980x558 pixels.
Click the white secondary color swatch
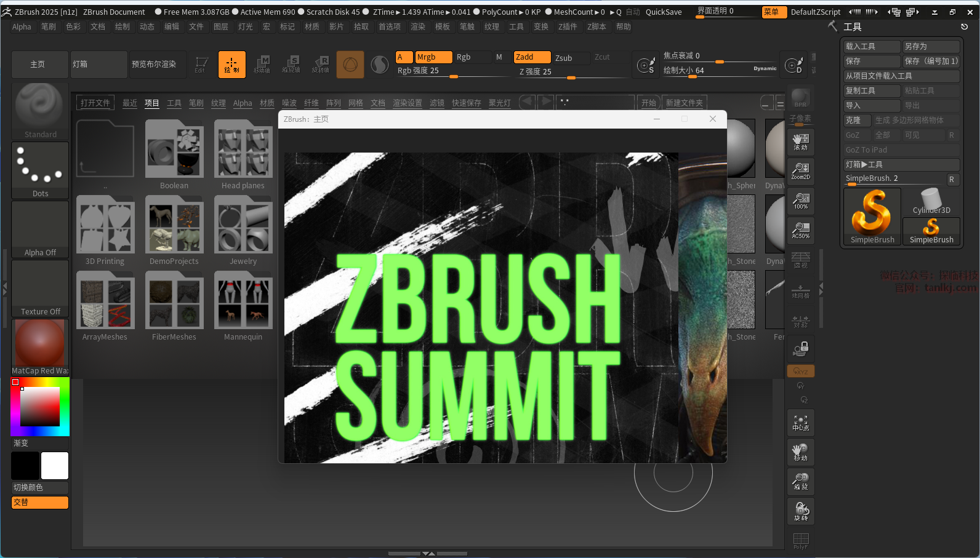tap(55, 466)
